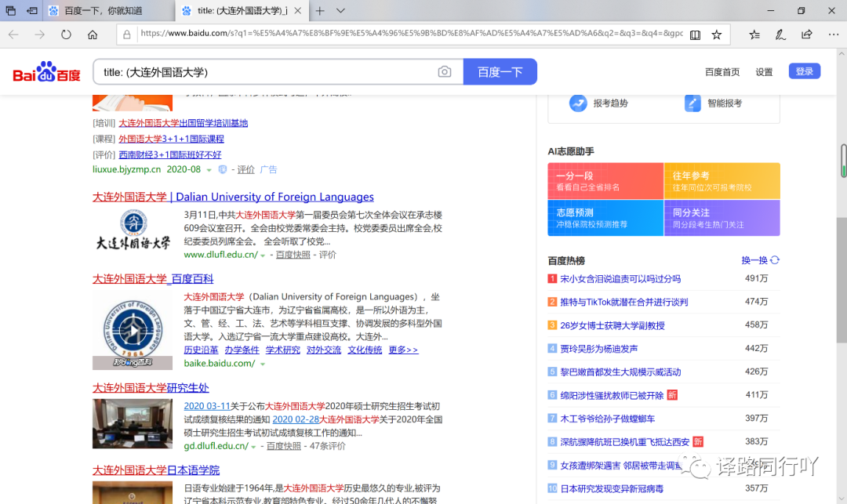847x504 pixels.
Task: Open hot item 26岁女博士获聘大学副教授
Action: (613, 325)
